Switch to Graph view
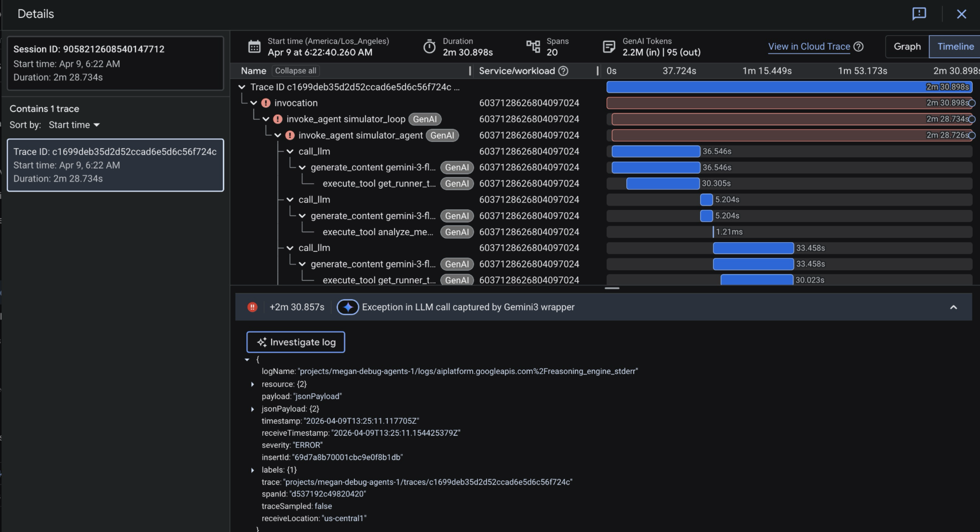Image resolution: width=980 pixels, height=532 pixels. pos(907,47)
